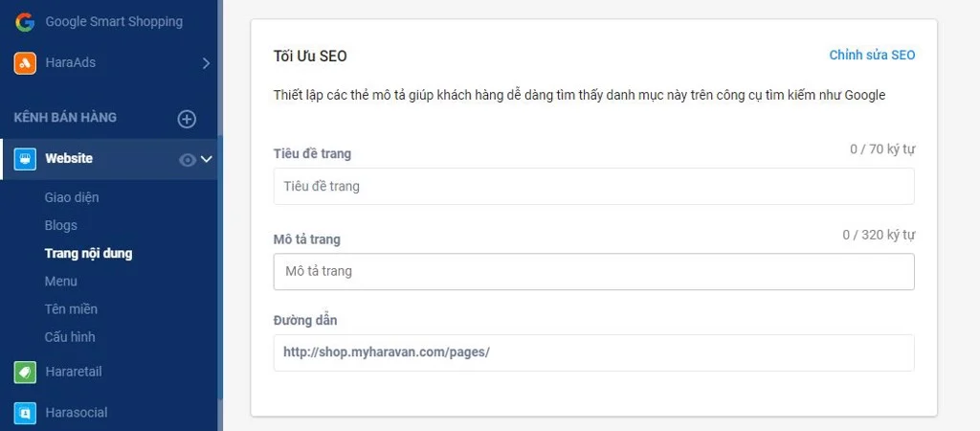Add a new sales channel with plus icon
980x431 pixels.
tap(187, 119)
